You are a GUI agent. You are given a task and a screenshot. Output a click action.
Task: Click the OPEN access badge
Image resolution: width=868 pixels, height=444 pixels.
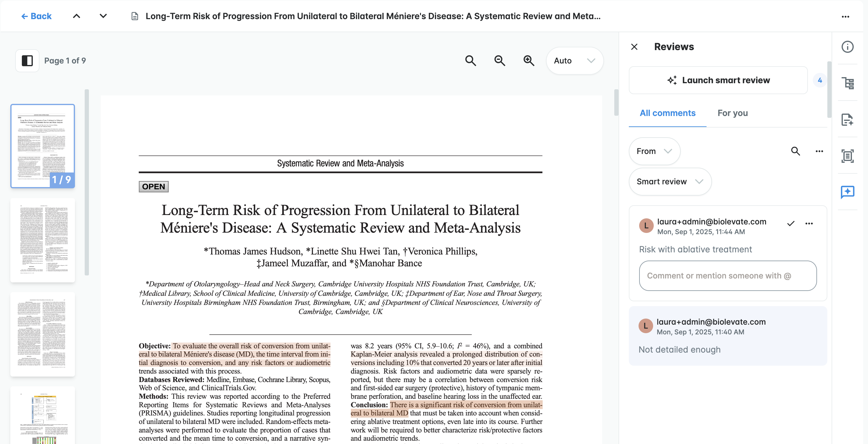coord(154,186)
